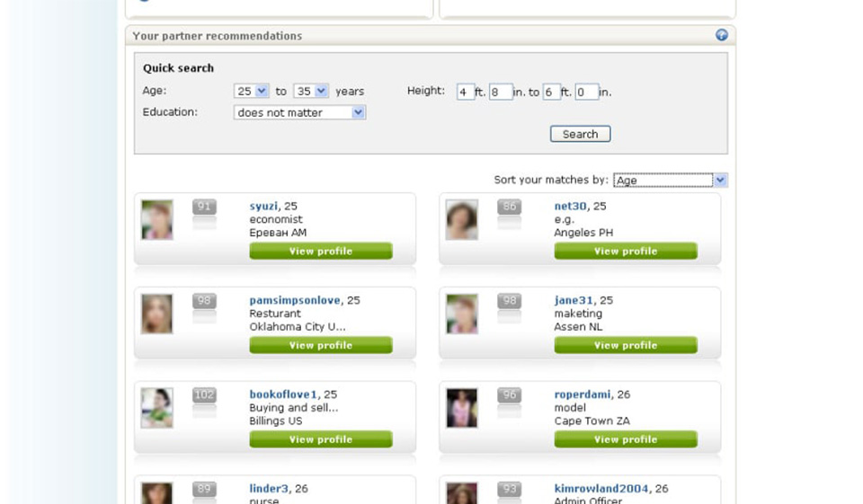Image resolution: width=863 pixels, height=504 pixels.
Task: View profile of roperdami
Action: [626, 439]
